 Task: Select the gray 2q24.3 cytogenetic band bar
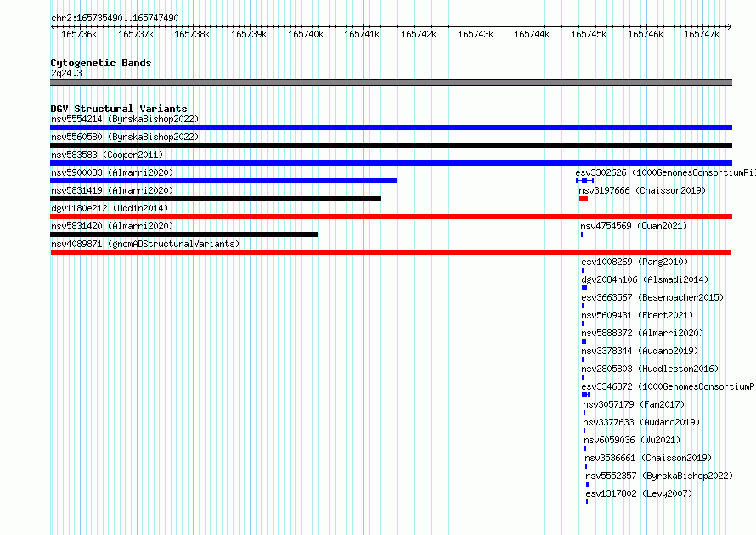(391, 83)
